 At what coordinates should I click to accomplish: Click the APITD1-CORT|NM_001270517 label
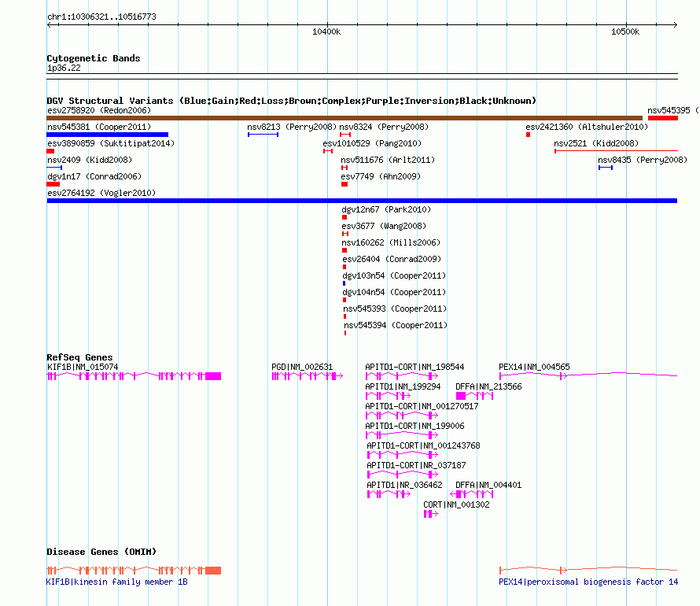tap(422, 406)
